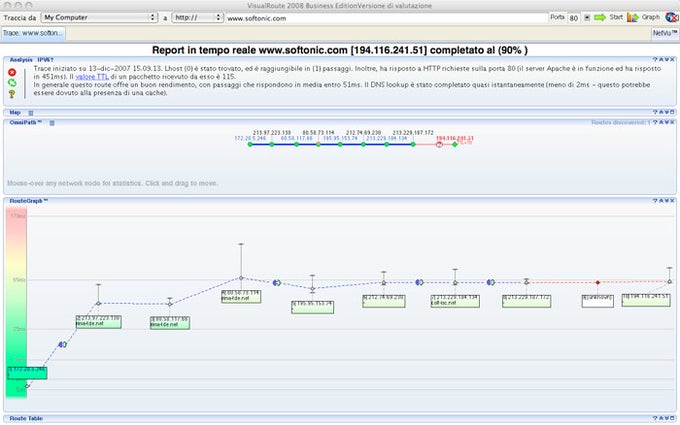The image size is (680, 425).
Task: Close the RouteGraph panel
Action: (673, 201)
